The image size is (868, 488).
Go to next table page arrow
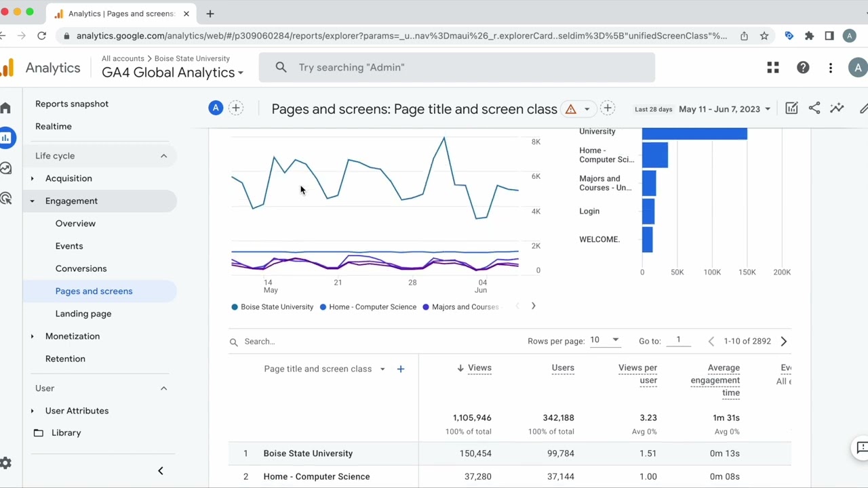pyautogui.click(x=783, y=342)
